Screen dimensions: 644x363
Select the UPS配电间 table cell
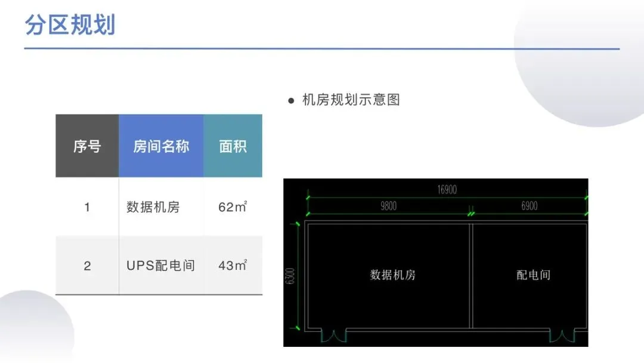coord(160,266)
